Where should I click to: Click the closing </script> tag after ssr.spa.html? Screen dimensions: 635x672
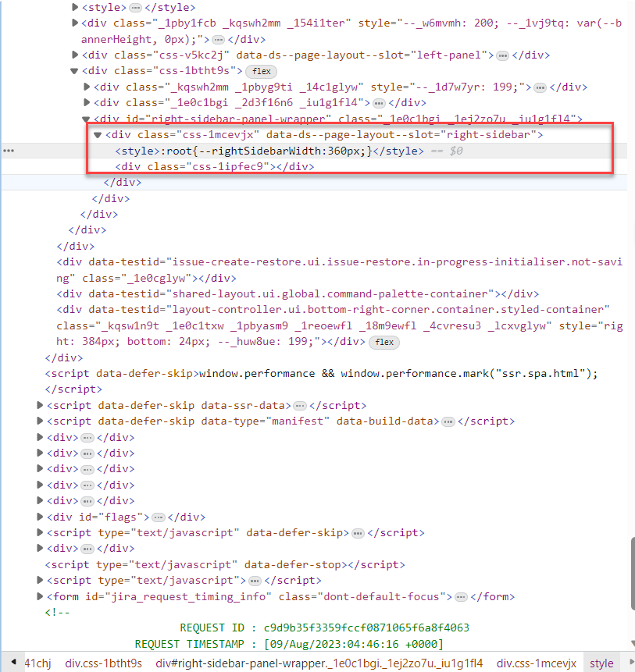(x=73, y=389)
